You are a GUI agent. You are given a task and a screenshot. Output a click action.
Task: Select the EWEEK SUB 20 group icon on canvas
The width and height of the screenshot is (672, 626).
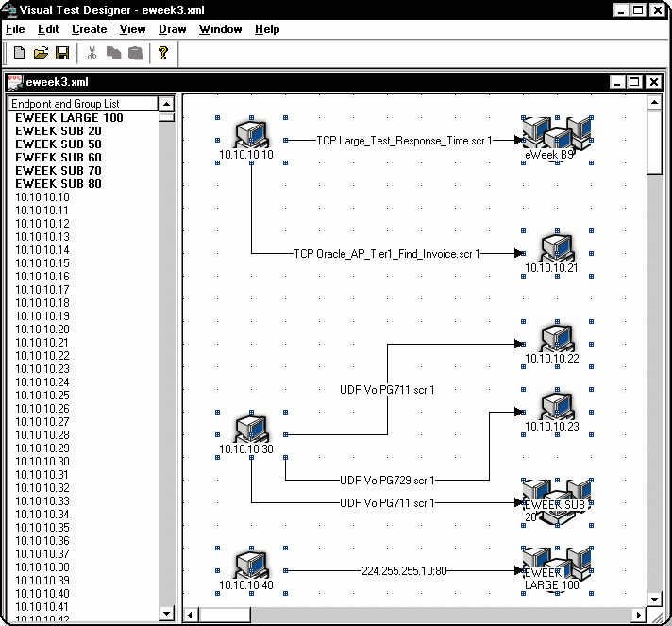[x=557, y=502]
